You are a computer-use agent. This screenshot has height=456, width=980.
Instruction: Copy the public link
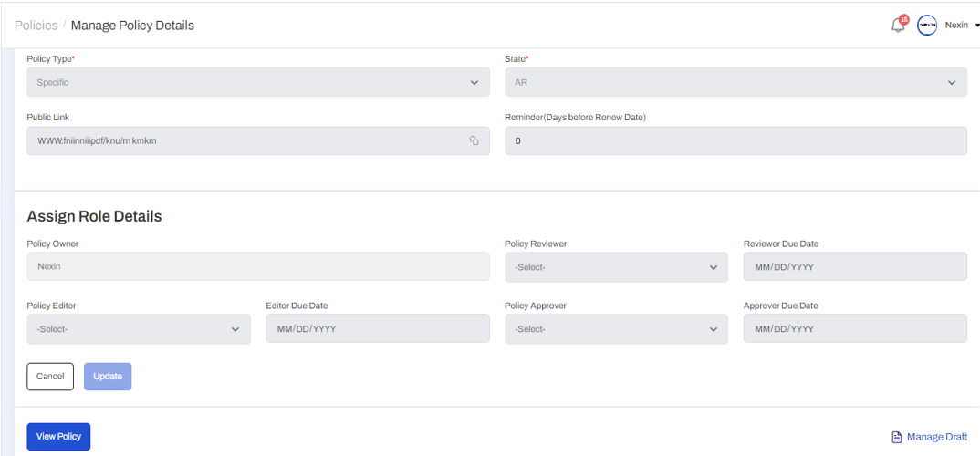[474, 140]
